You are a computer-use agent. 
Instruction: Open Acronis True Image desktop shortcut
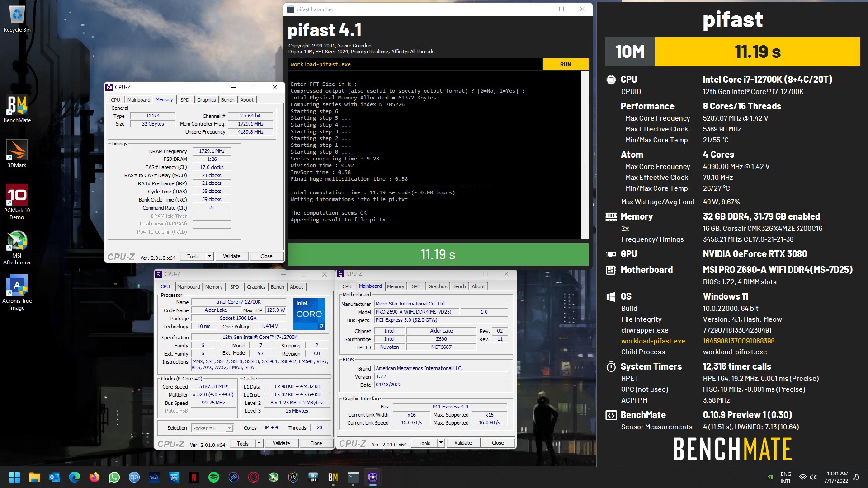point(17,293)
